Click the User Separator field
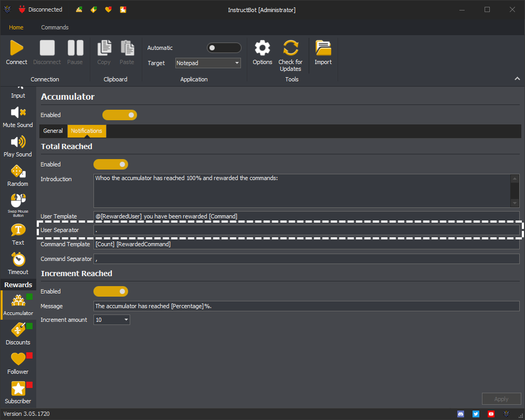Viewport: 525px width, 420px height. [x=307, y=230]
